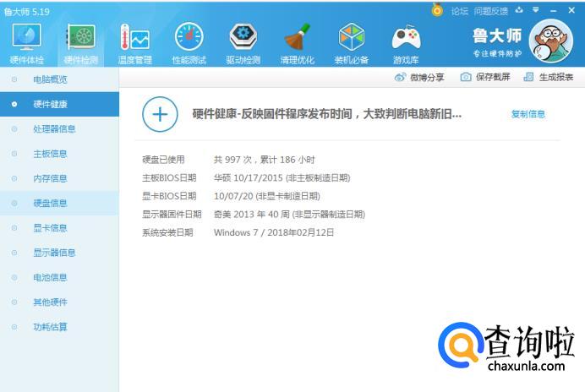Click the 硬件健康 heading description text
This screenshot has width=585, height=392.
pos(327,114)
